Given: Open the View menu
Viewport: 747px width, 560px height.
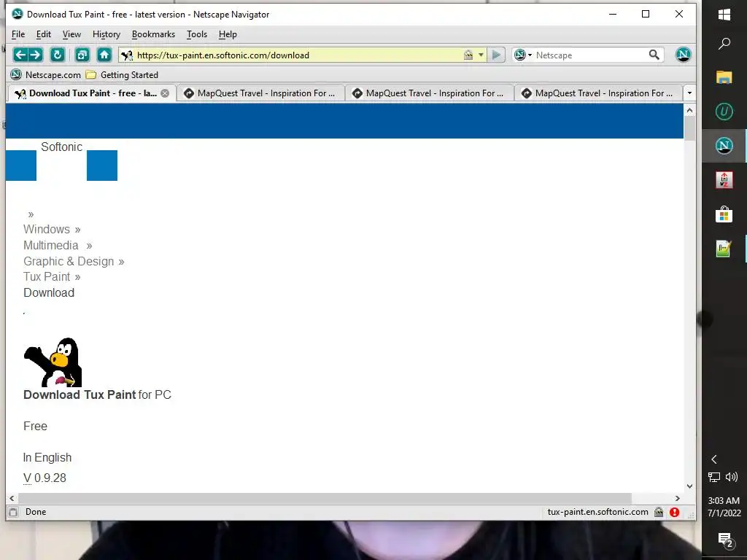Looking at the screenshot, I should click(x=71, y=34).
